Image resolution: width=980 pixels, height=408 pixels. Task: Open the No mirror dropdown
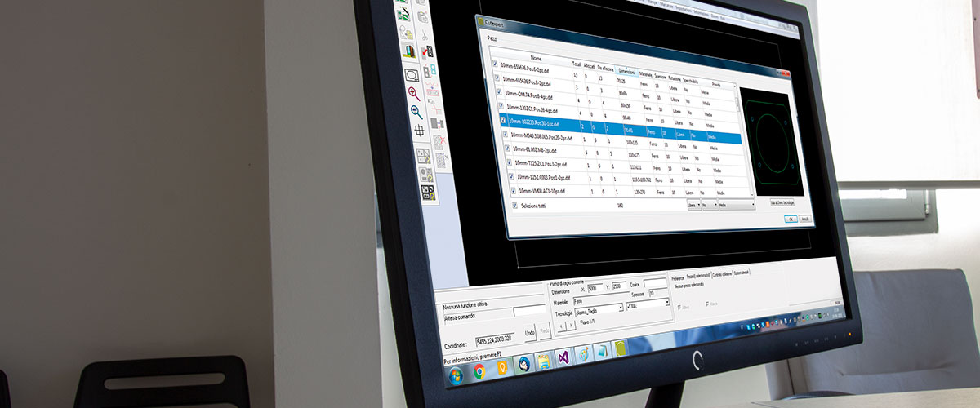pos(710,205)
